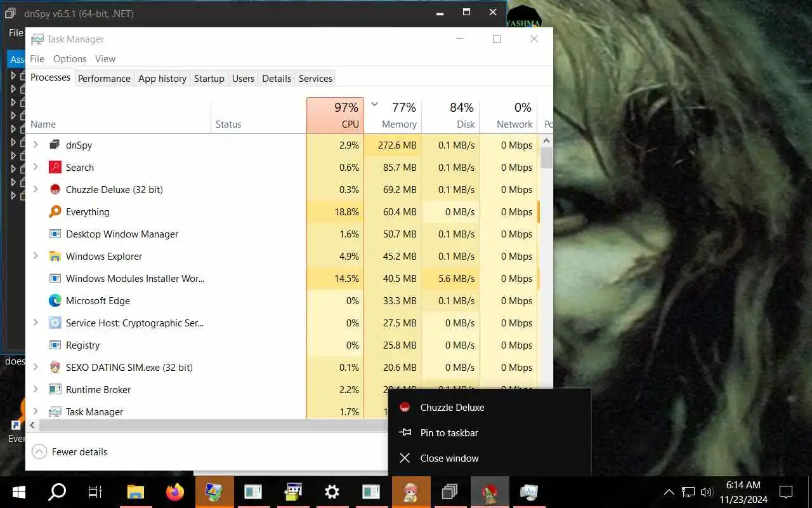This screenshot has height=508, width=812.
Task: Sort processes by the Network column header
Action: (507, 115)
